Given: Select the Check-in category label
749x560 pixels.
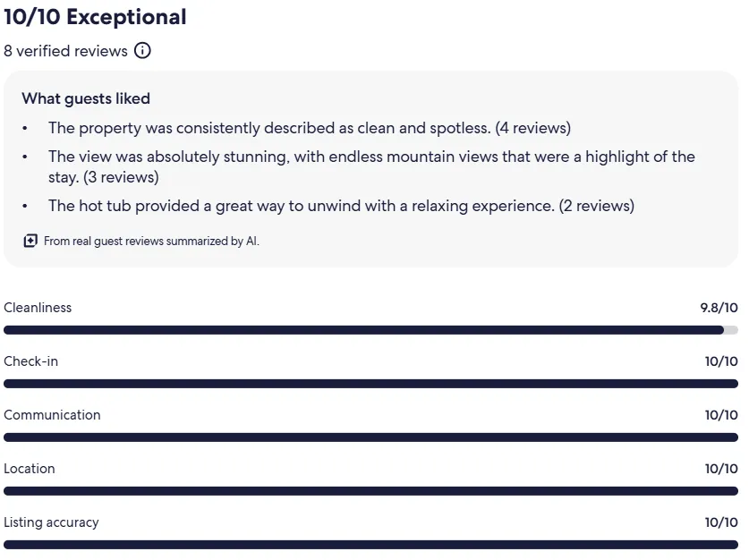Looking at the screenshot, I should pos(30,361).
